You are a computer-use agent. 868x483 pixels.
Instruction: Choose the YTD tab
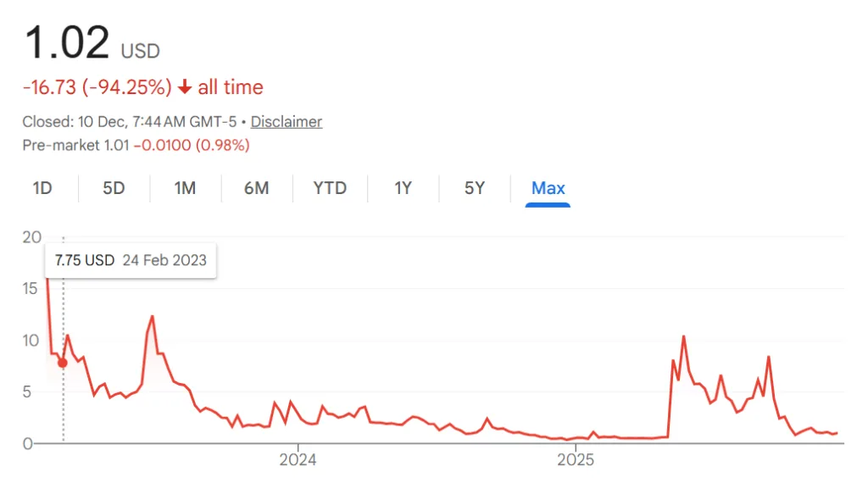pyautogui.click(x=330, y=188)
